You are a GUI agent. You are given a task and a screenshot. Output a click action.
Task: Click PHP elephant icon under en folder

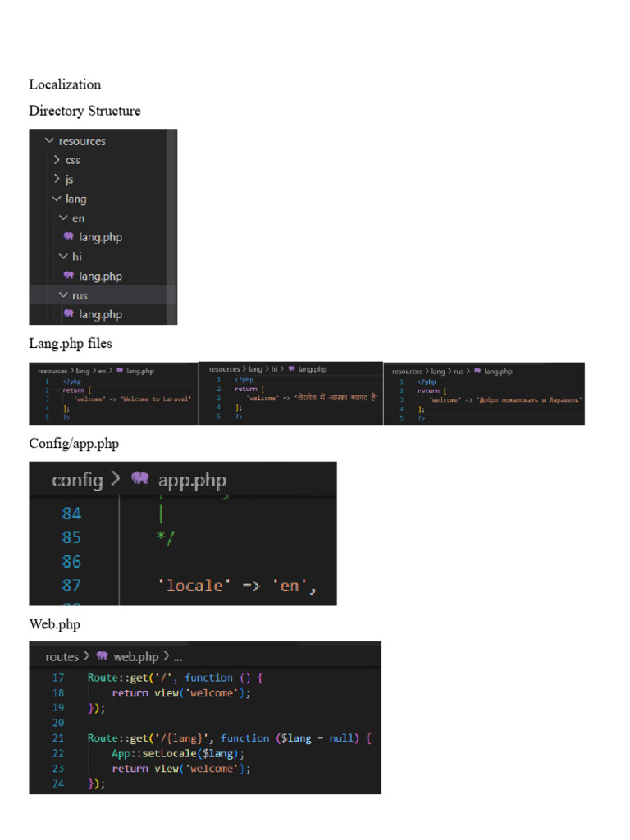tap(69, 236)
